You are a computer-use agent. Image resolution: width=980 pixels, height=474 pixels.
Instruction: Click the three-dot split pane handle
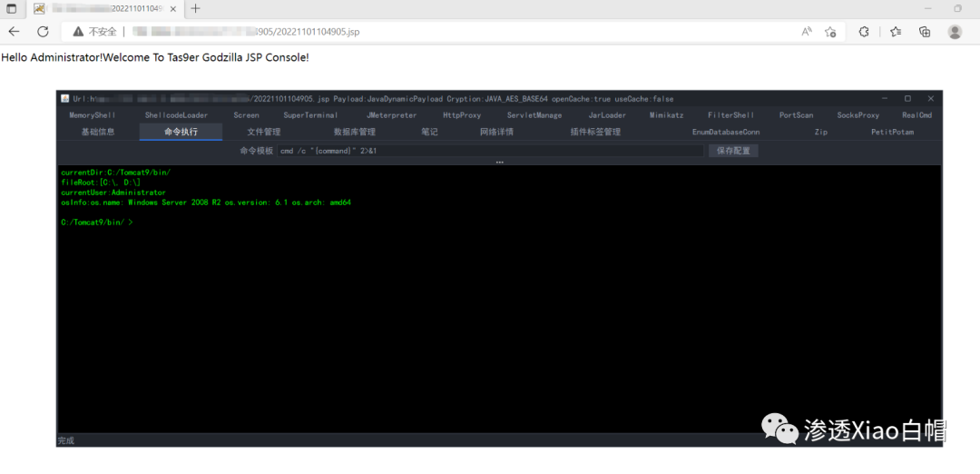[499, 163]
